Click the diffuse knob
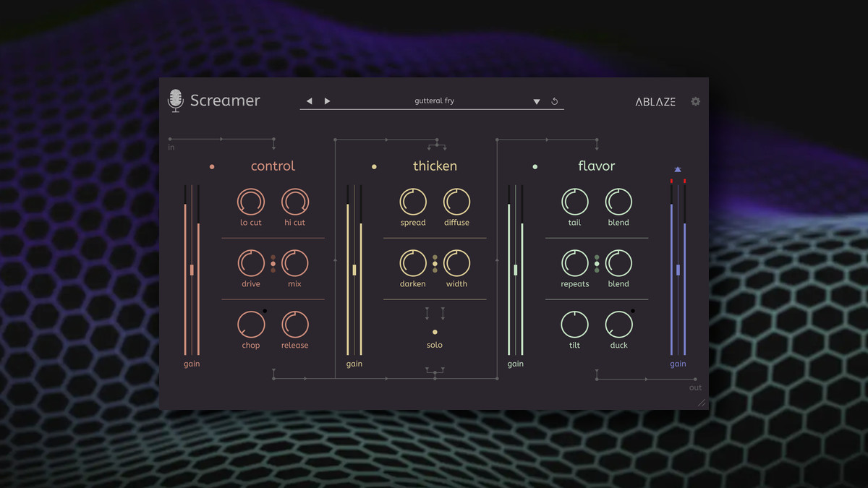 pyautogui.click(x=456, y=202)
